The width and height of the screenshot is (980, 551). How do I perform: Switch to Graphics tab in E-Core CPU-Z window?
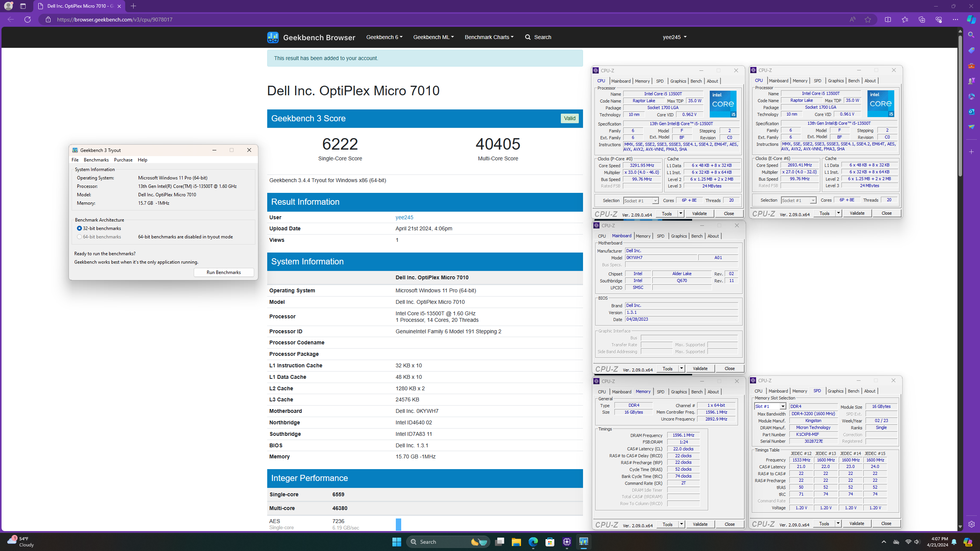coord(836,81)
